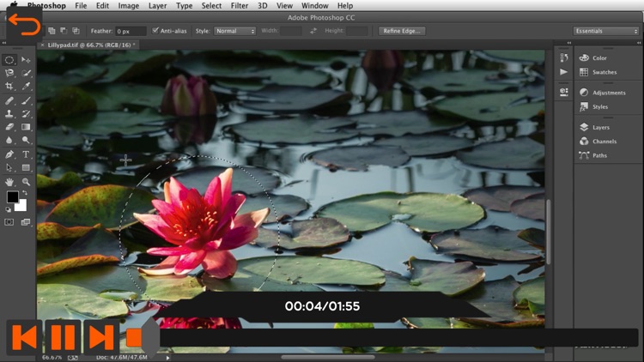This screenshot has height=362, width=644.
Task: Select the Pen tool
Action: coord(9,154)
